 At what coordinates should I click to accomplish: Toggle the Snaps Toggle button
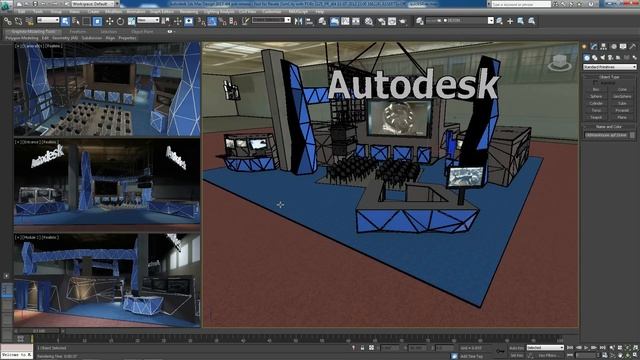tap(202, 21)
